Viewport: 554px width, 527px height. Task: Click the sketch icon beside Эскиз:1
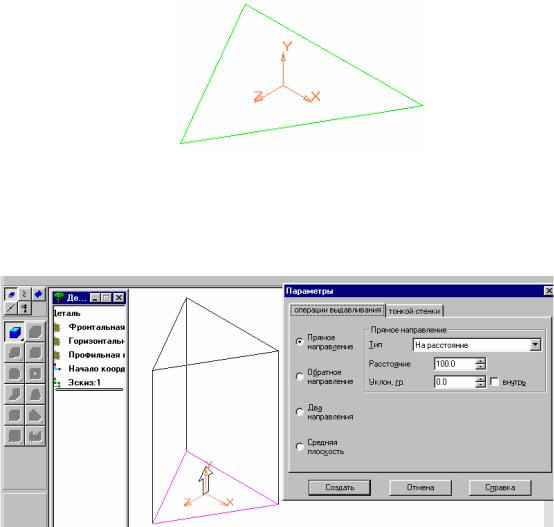[x=57, y=383]
